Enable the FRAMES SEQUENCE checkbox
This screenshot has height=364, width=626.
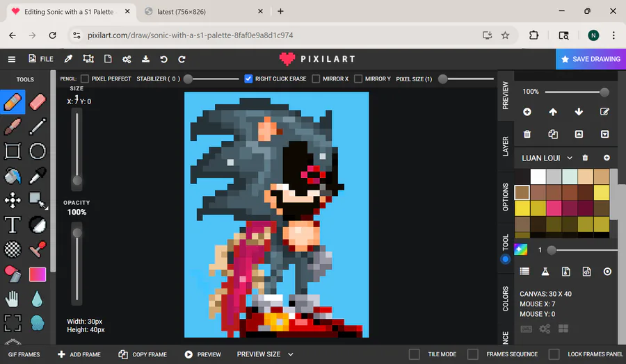pos(473,354)
